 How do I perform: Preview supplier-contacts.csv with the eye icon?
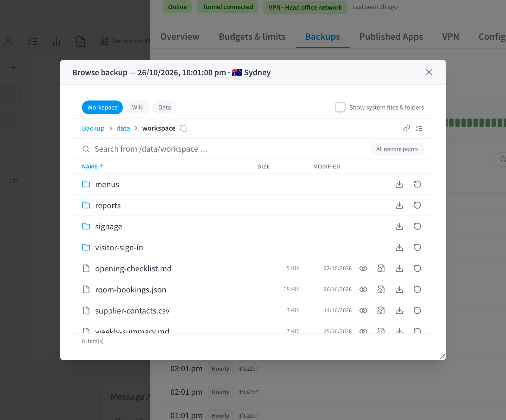click(363, 310)
